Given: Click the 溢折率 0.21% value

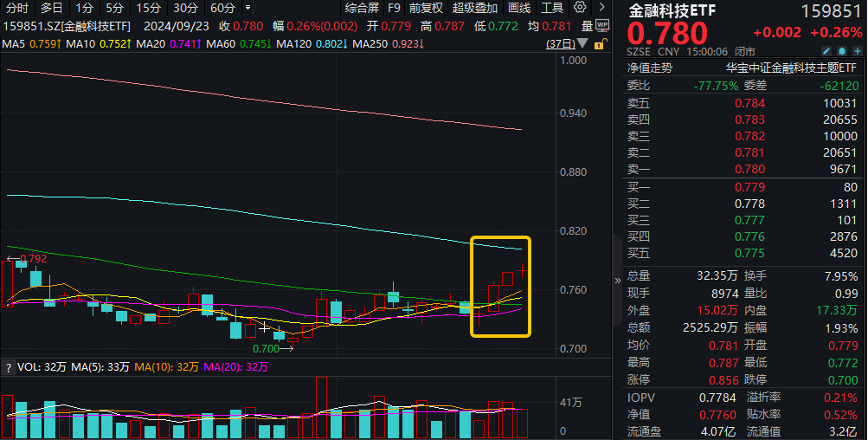Looking at the screenshot, I should [x=841, y=398].
